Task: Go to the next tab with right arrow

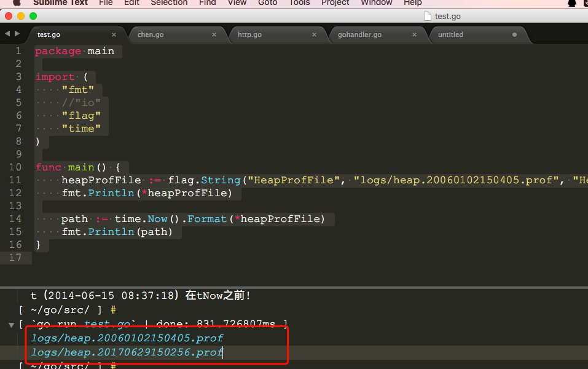Action: [x=17, y=33]
